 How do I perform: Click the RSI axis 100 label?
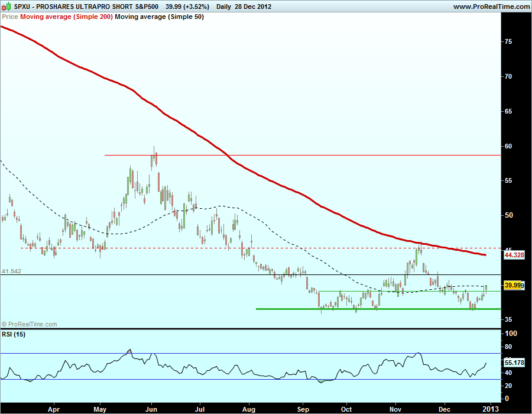511,334
